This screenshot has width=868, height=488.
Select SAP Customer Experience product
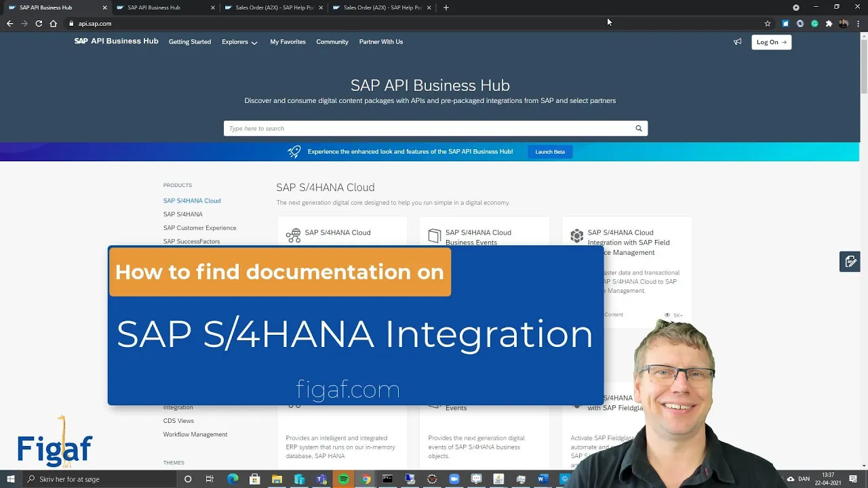pos(200,228)
